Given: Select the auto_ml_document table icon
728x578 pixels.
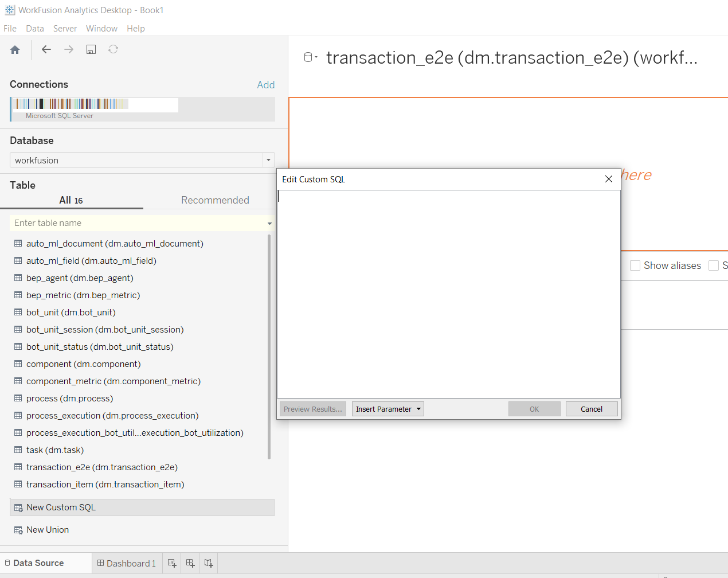Looking at the screenshot, I should (18, 243).
